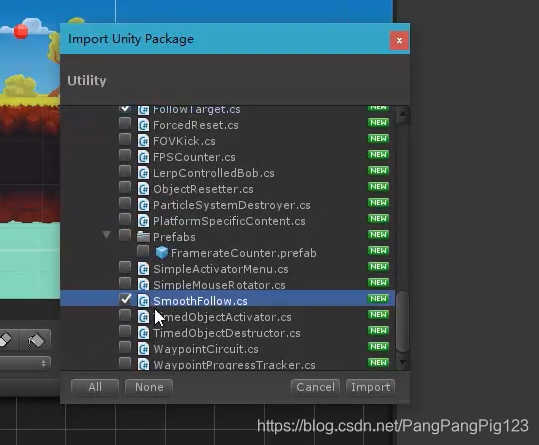Click the WaypointProgressTracker.cs script icon
Viewport: 539px width, 445px height.
(143, 364)
